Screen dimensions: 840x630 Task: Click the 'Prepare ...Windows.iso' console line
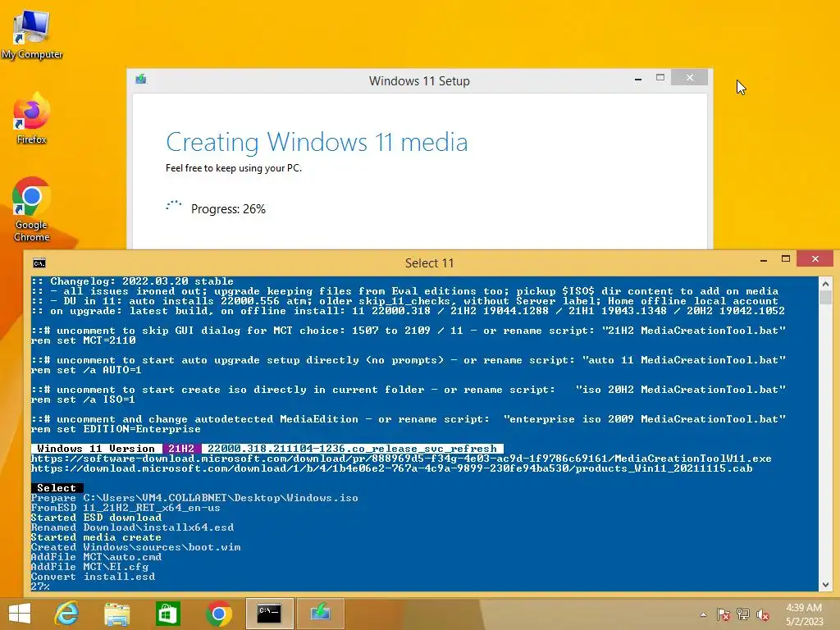pos(194,498)
